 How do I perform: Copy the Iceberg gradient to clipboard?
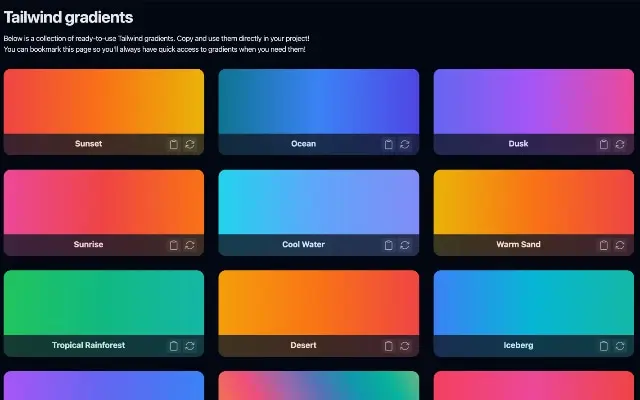pos(604,346)
